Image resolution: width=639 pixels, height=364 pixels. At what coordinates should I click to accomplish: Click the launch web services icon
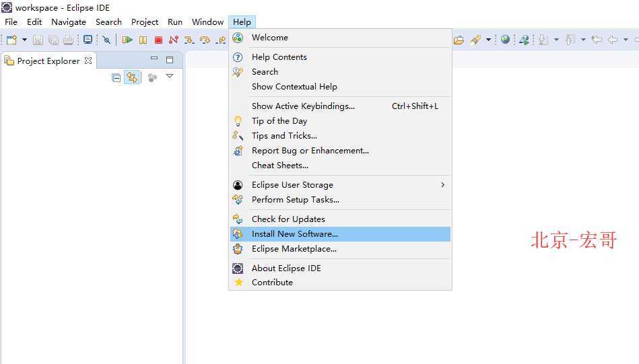coord(524,40)
